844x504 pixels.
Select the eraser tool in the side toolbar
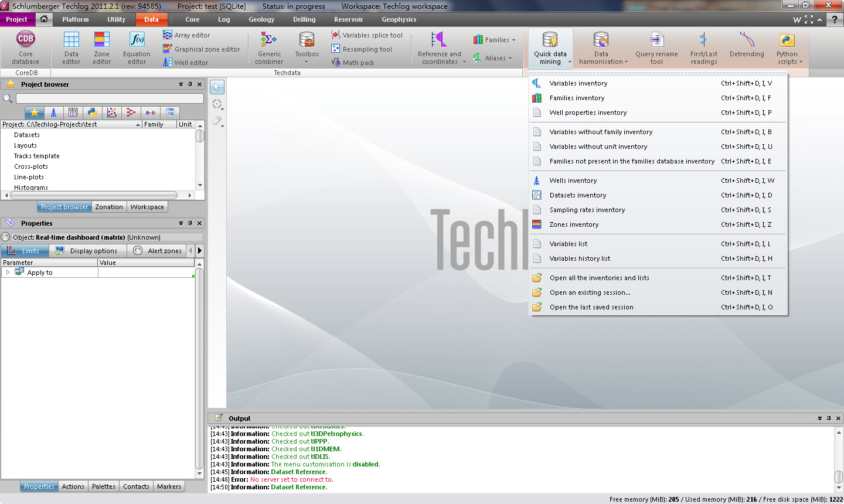(217, 120)
